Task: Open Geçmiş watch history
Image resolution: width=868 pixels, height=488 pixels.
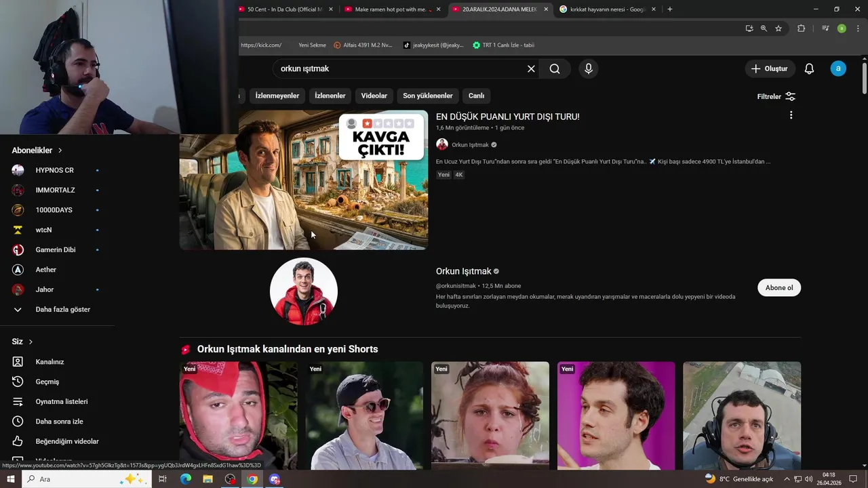Action: (x=47, y=382)
